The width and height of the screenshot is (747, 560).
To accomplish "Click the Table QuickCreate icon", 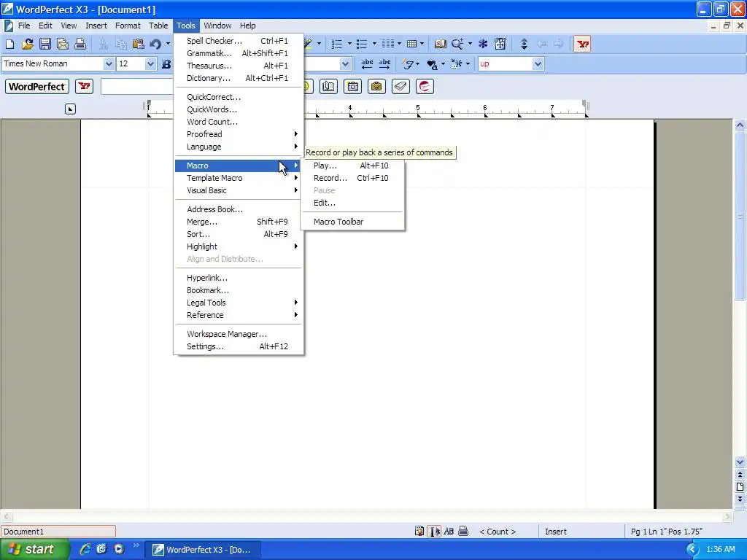I will pyautogui.click(x=412, y=44).
